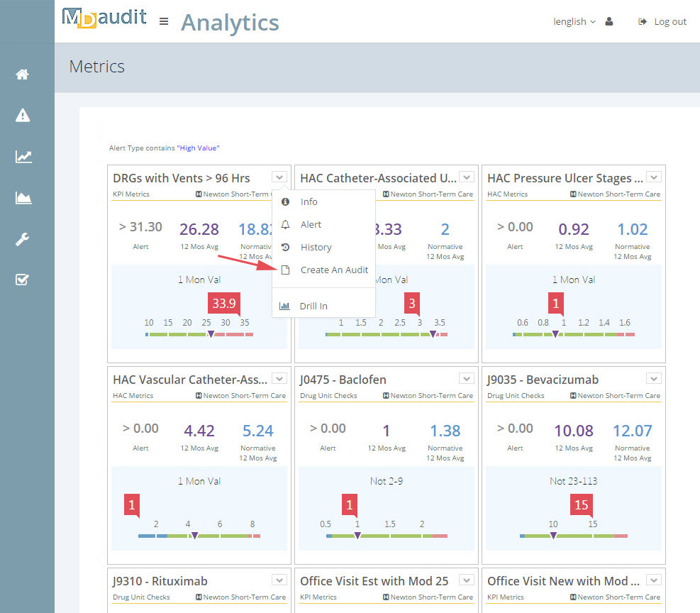Click the Not 23-113 label
700x613 pixels.
573,481
